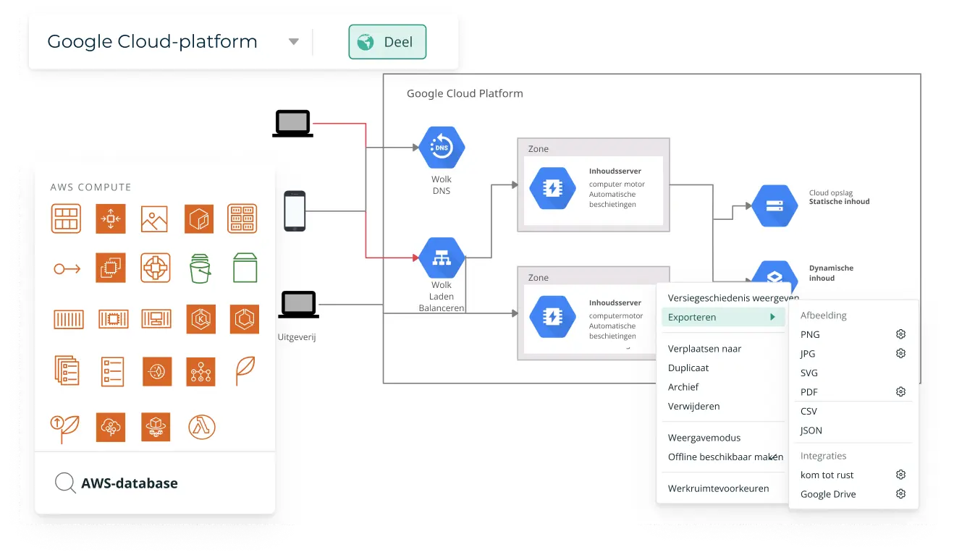Viewport: 954px width, 560px height.
Task: Pick the orange nested hexagon ECS icon
Action: (245, 319)
